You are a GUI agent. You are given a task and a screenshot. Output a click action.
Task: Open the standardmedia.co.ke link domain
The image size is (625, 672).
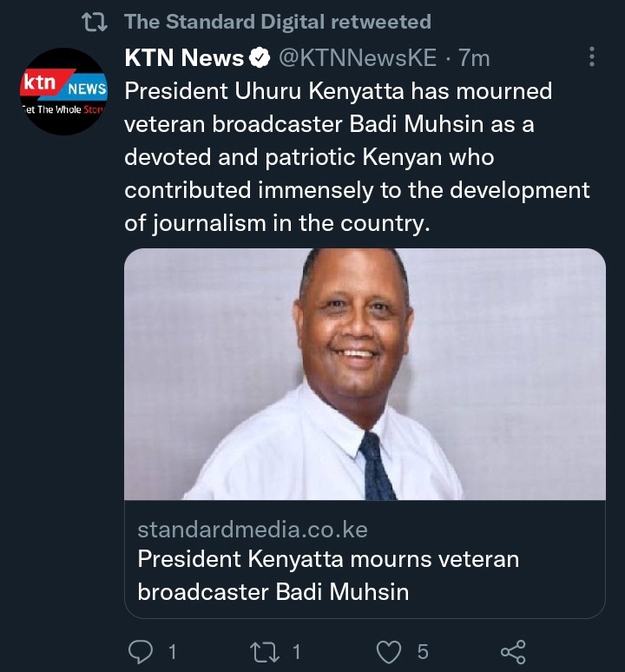(253, 530)
